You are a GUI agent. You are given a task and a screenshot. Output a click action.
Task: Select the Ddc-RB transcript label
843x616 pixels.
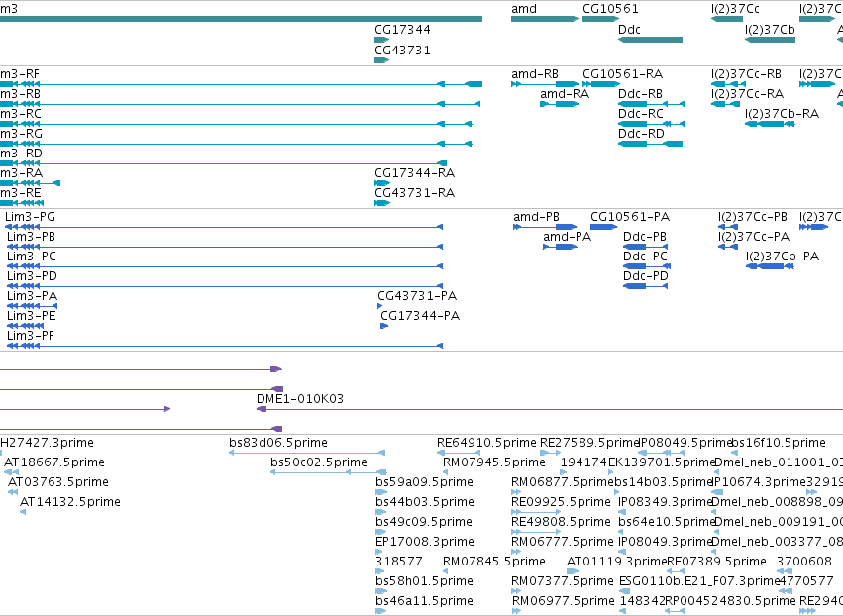coord(640,93)
